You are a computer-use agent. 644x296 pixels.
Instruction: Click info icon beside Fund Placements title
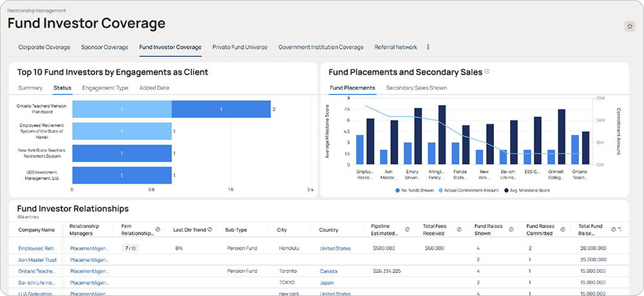tap(487, 71)
